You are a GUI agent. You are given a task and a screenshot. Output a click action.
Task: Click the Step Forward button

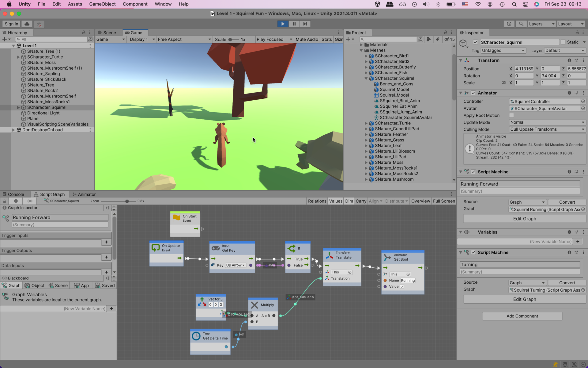(x=305, y=24)
